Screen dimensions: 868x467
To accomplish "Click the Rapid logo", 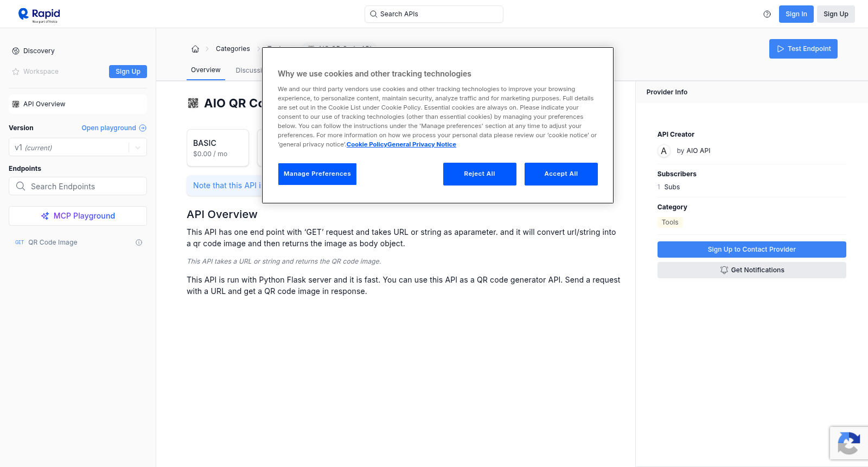I will pyautogui.click(x=39, y=15).
